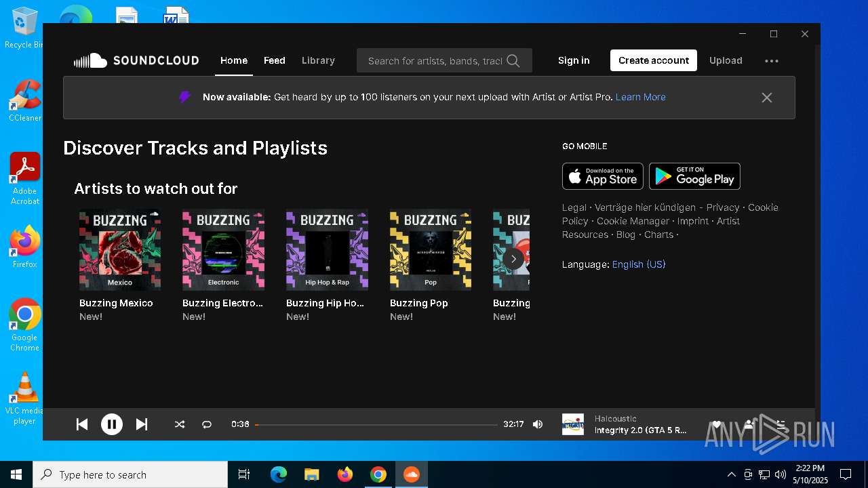Open the Blog footer link
This screenshot has height=488, width=868.
pos(626,235)
